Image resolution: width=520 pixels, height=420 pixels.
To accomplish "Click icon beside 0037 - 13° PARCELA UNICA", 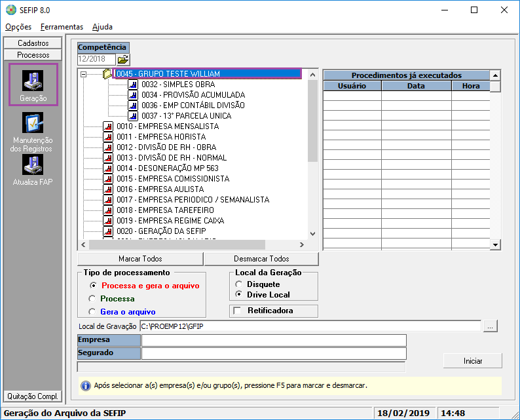I will [133, 116].
